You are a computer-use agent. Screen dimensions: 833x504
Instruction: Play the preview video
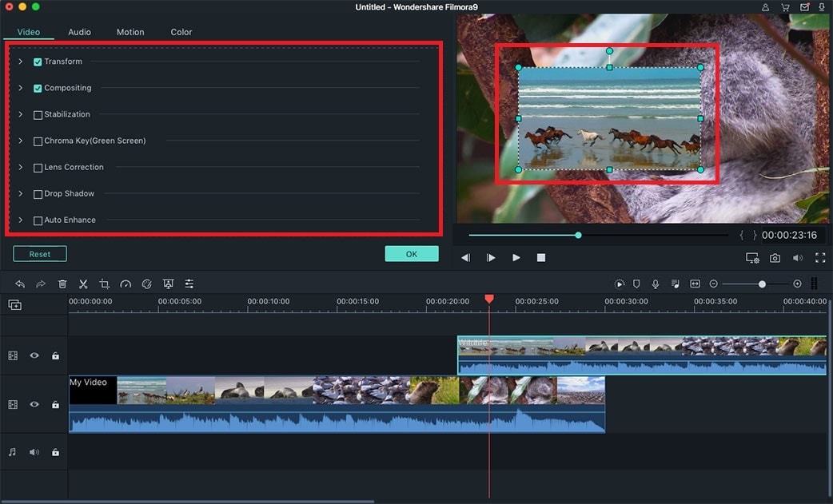click(516, 258)
